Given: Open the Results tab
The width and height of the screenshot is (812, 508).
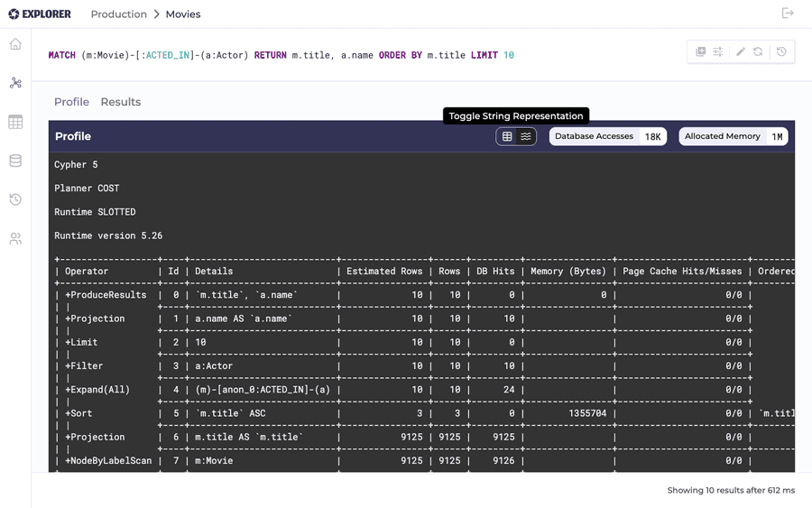Looking at the screenshot, I should 121,102.
